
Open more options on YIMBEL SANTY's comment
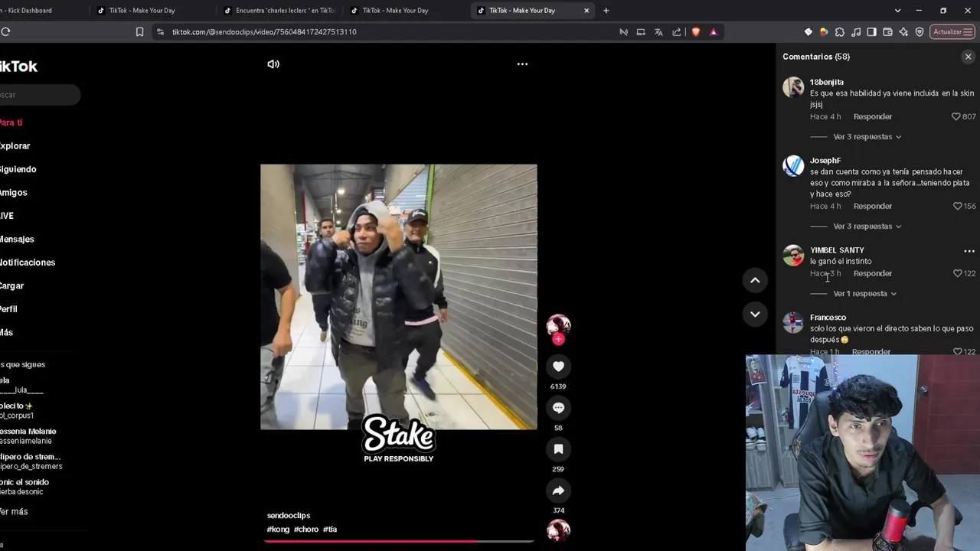pos(969,251)
